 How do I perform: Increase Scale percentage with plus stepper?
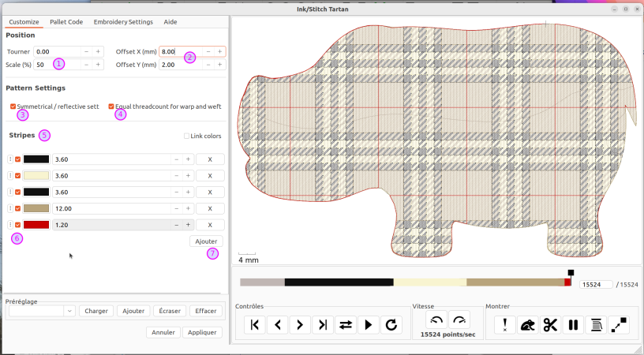coord(98,65)
